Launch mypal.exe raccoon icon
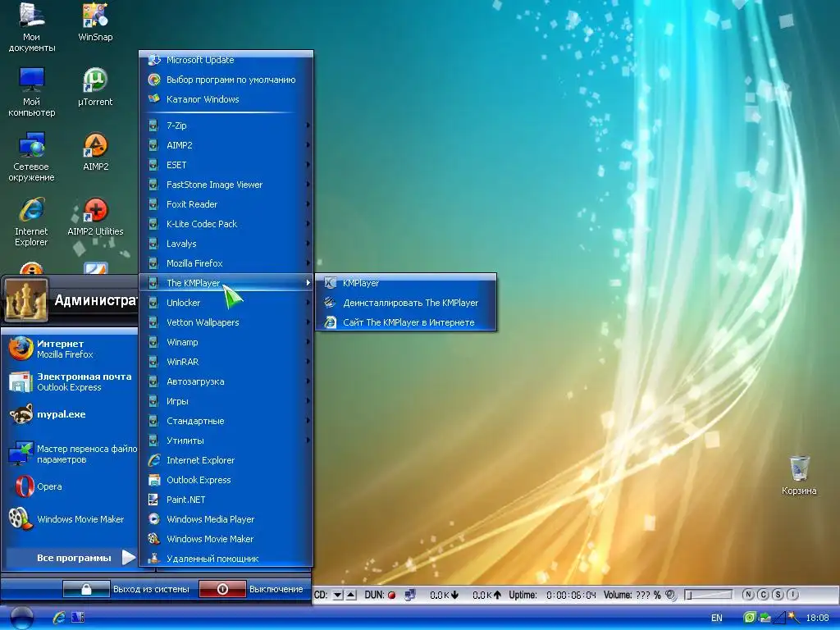The height and width of the screenshot is (630, 840). (21, 414)
